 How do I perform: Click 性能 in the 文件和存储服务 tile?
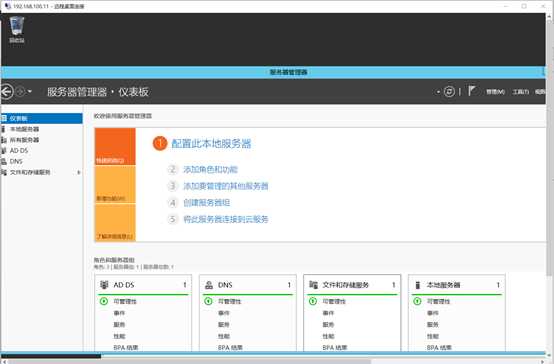click(x=328, y=336)
